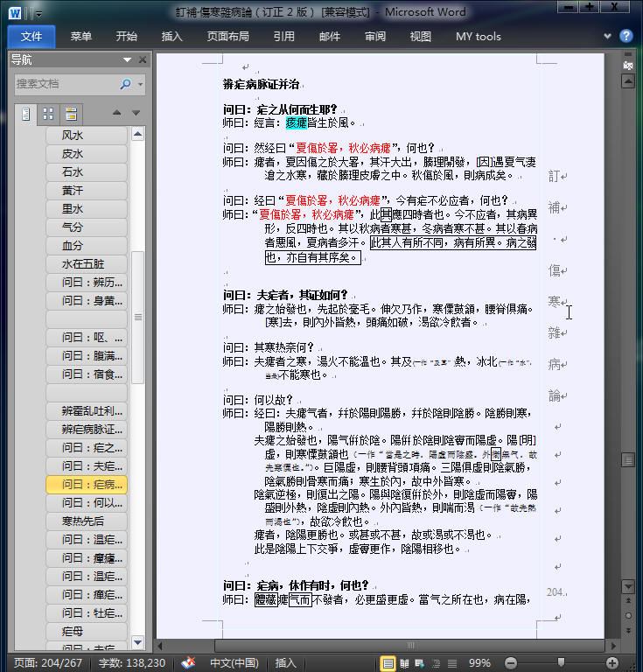The image size is (643, 672).
Task: Jump to previous heading with up arrow
Action: point(117,114)
